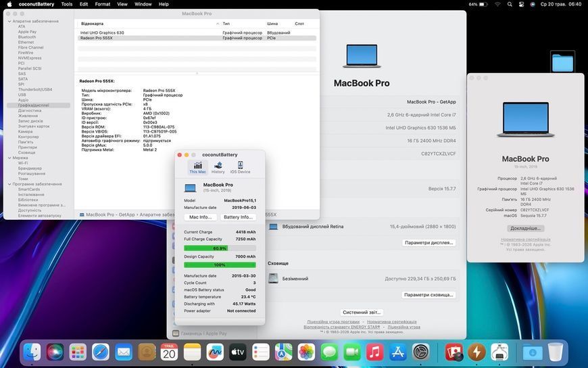Open Apple TV from the Dock
The image size is (588, 368).
[238, 352]
